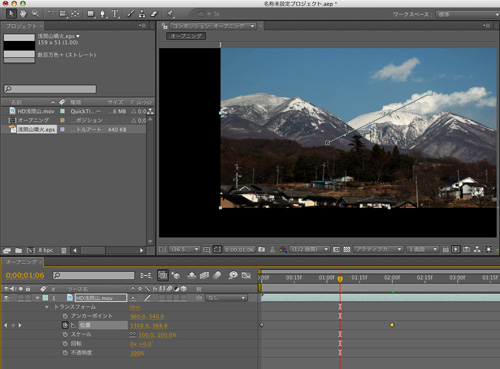Toggle fast previews button in viewer
Viewport: 500px width, 369px height.
(456, 249)
